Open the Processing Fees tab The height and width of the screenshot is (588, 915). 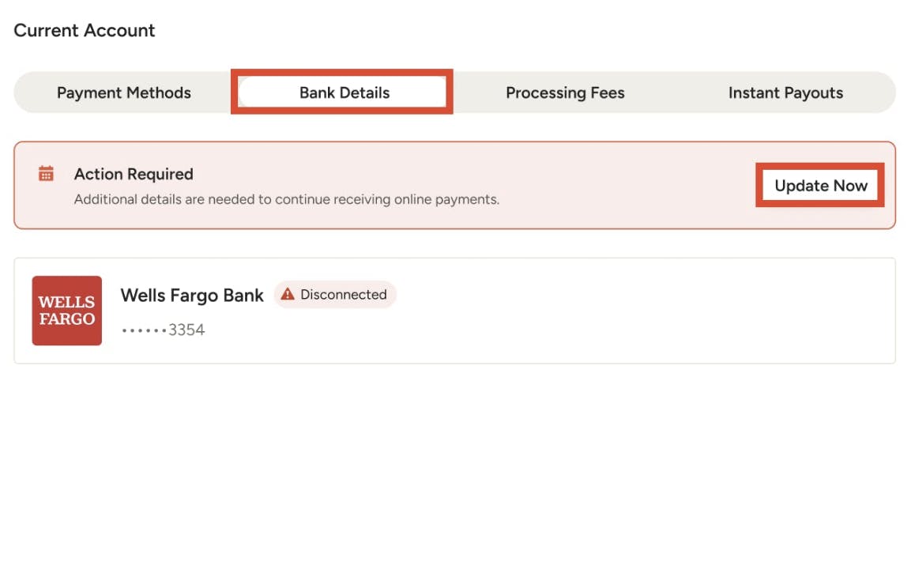click(x=565, y=92)
